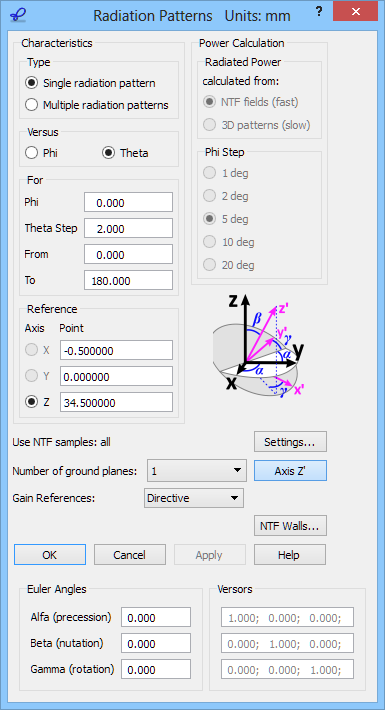Click the From angle field
The image size is (385, 710).
pyautogui.click(x=128, y=254)
